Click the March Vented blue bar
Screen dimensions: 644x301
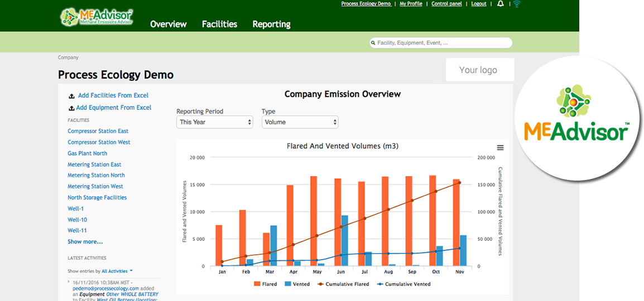tap(273, 246)
